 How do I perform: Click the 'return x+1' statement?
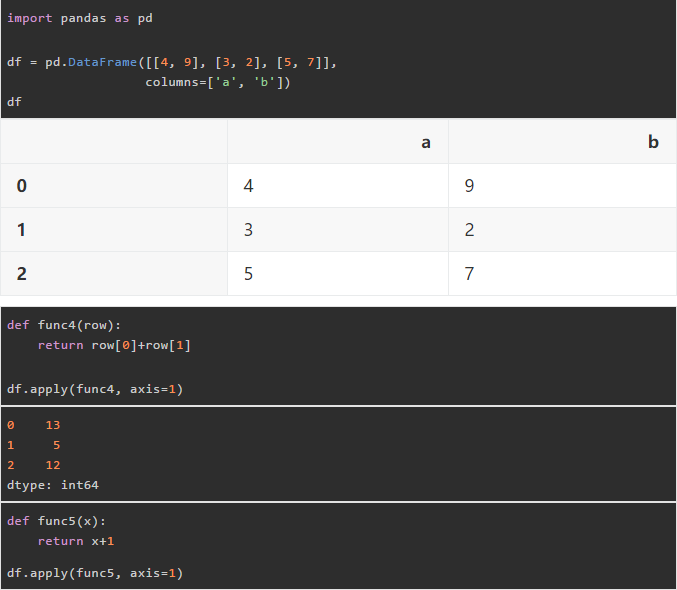tap(76, 541)
